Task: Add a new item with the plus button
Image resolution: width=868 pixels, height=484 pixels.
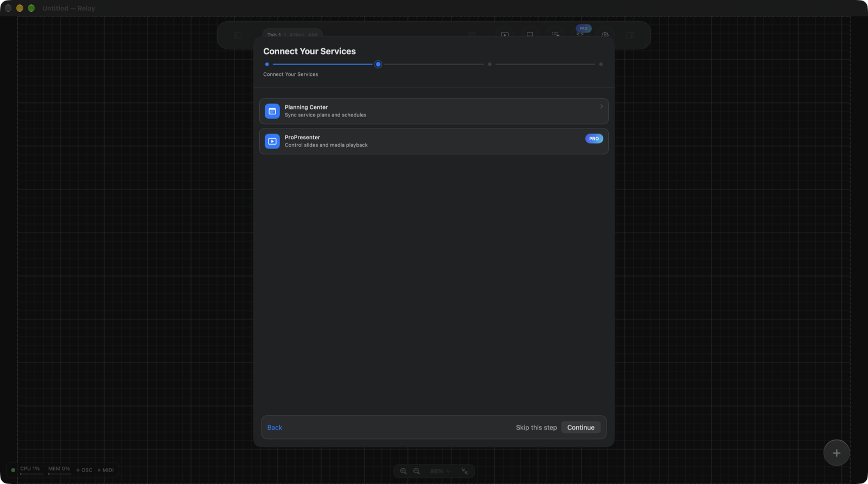Action: point(837,453)
